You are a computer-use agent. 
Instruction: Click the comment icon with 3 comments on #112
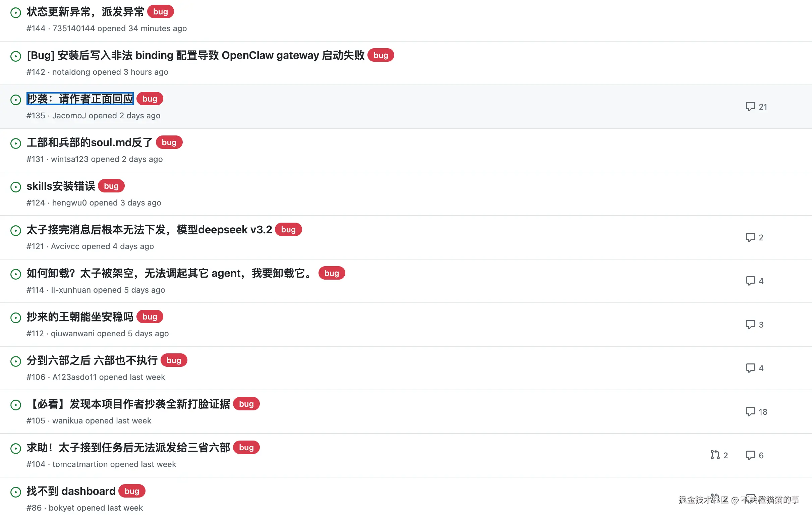point(750,325)
